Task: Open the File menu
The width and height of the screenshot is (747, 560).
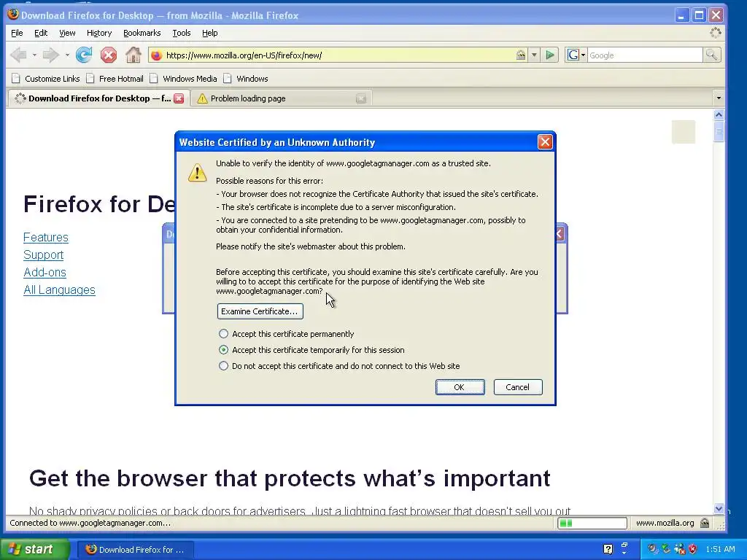Action: pyautogui.click(x=17, y=33)
